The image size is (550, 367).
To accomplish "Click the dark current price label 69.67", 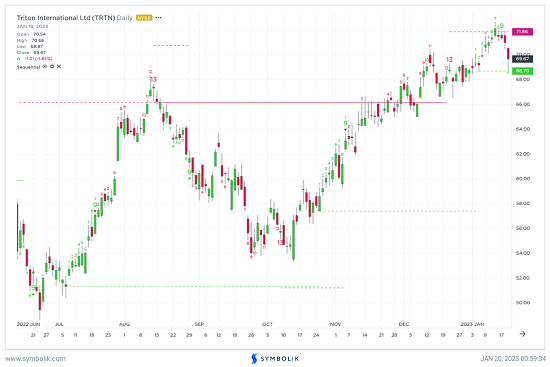I will coord(522,59).
